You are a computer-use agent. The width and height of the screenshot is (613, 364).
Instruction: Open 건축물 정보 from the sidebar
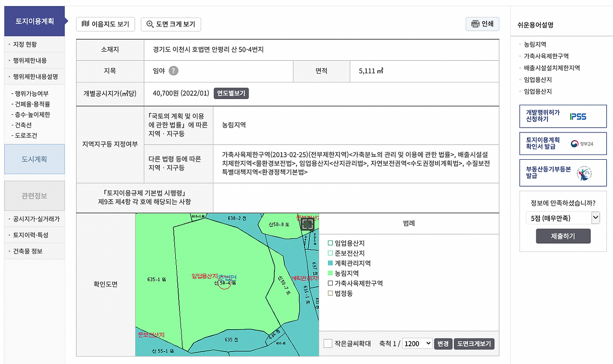(27, 251)
